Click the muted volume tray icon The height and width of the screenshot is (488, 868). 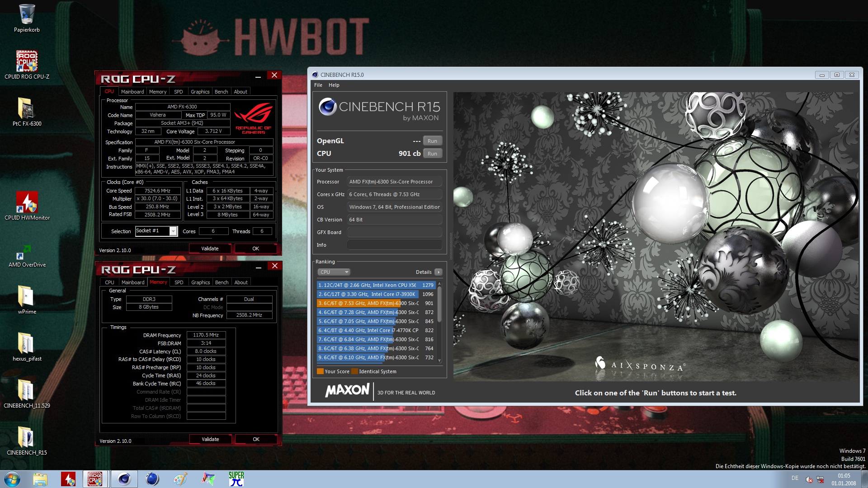coord(809,479)
